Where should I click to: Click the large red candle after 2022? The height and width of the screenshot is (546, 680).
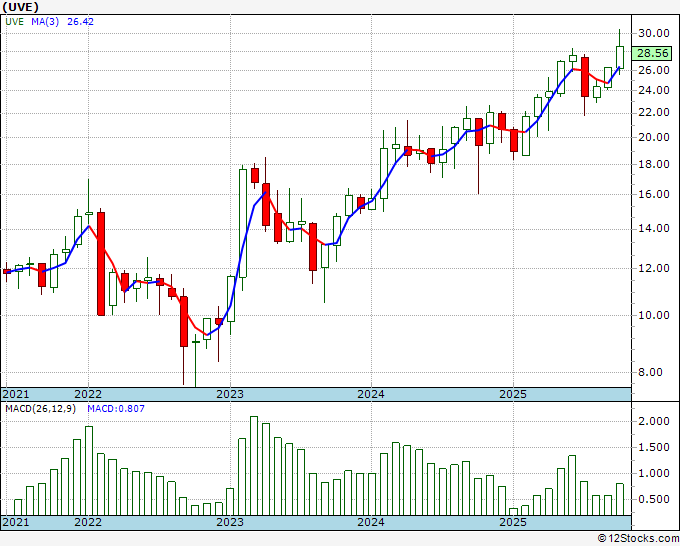point(101,264)
